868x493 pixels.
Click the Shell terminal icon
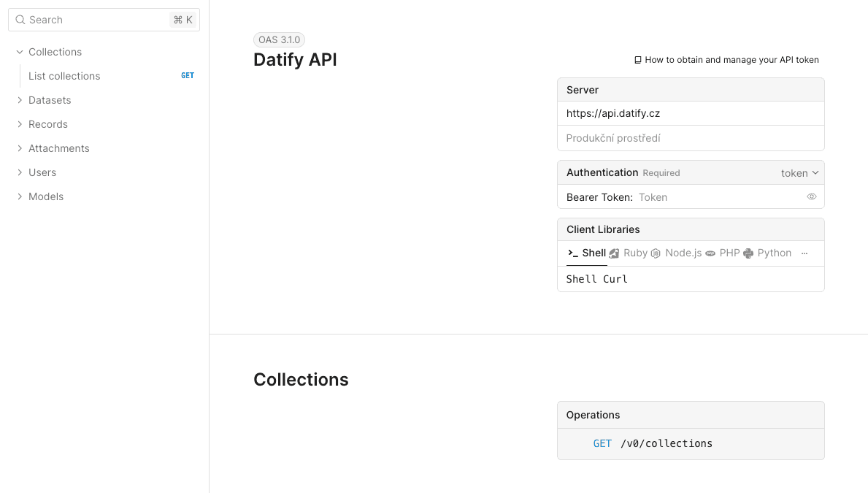(572, 253)
